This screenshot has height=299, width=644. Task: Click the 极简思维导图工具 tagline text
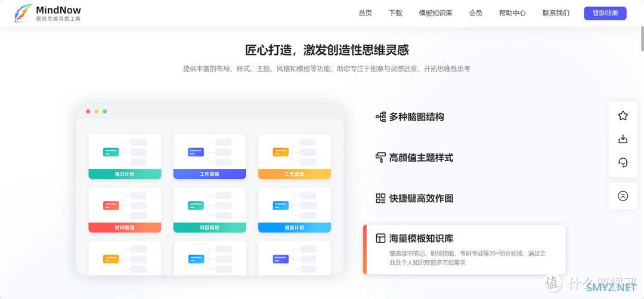coord(58,19)
